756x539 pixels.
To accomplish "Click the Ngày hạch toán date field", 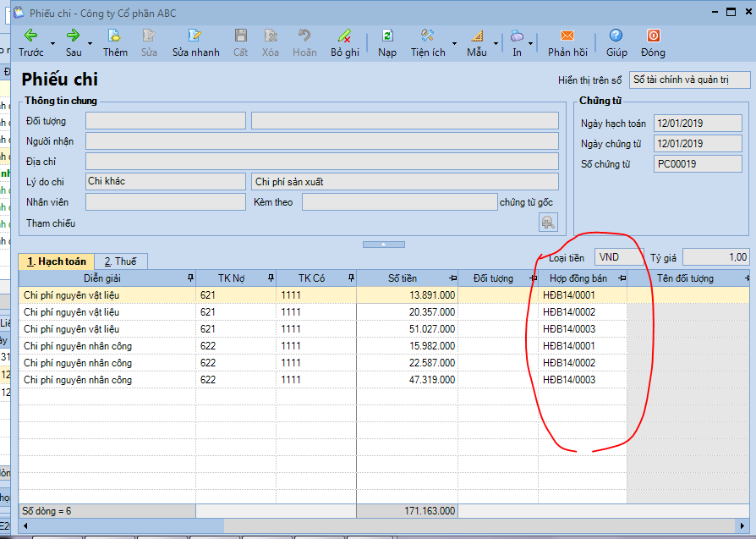I will click(698, 123).
